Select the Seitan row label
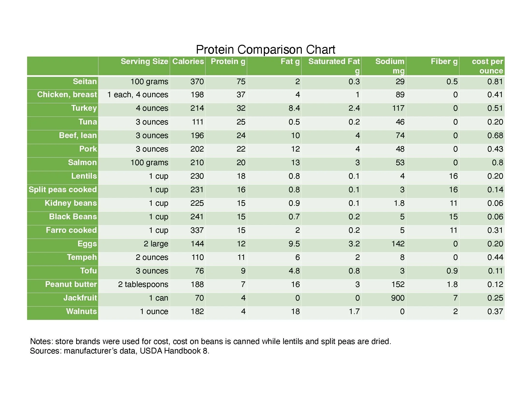 85,81
